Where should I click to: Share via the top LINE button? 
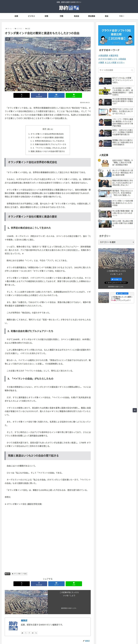[x=74, y=95]
